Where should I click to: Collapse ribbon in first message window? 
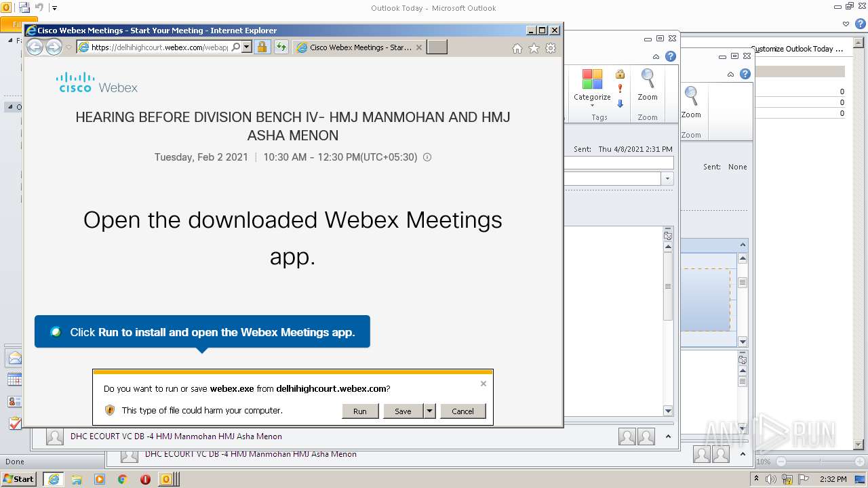656,57
